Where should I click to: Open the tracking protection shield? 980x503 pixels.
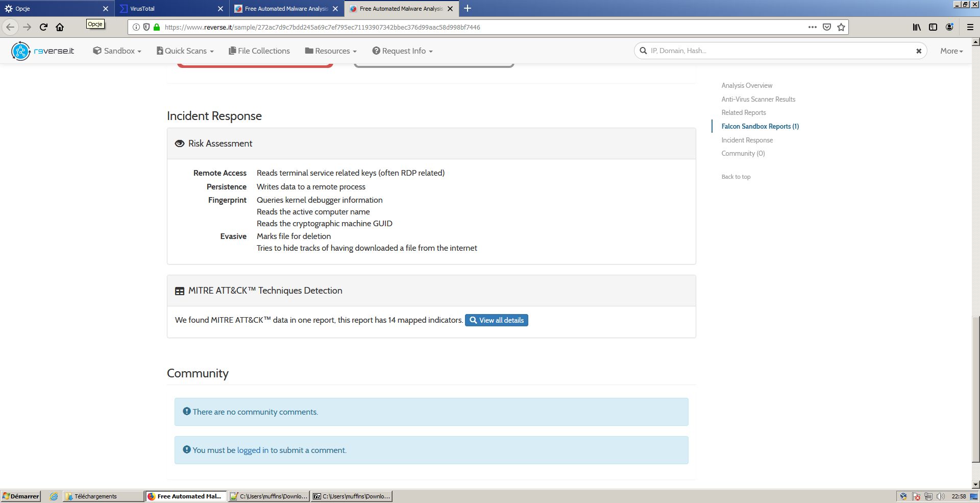(146, 27)
